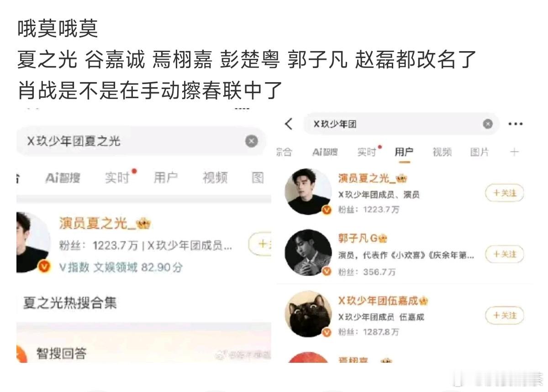Viewport: 548px width, 392px height.
Task: Switch to the 用户 tab on the right
Action: point(404,152)
